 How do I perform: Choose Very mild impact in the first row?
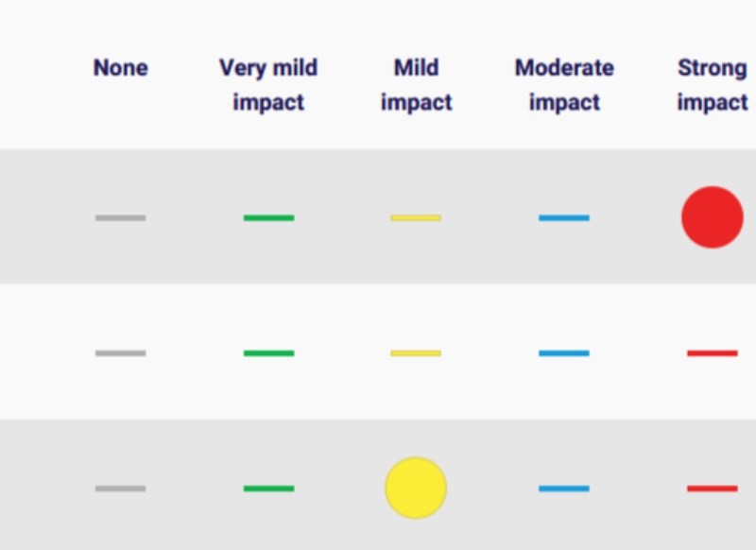pyautogui.click(x=268, y=217)
